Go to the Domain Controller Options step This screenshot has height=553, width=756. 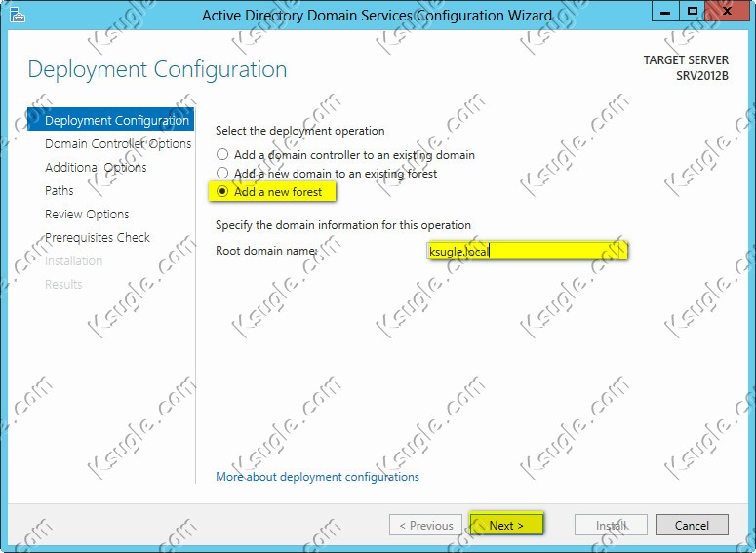pyautogui.click(x=118, y=143)
